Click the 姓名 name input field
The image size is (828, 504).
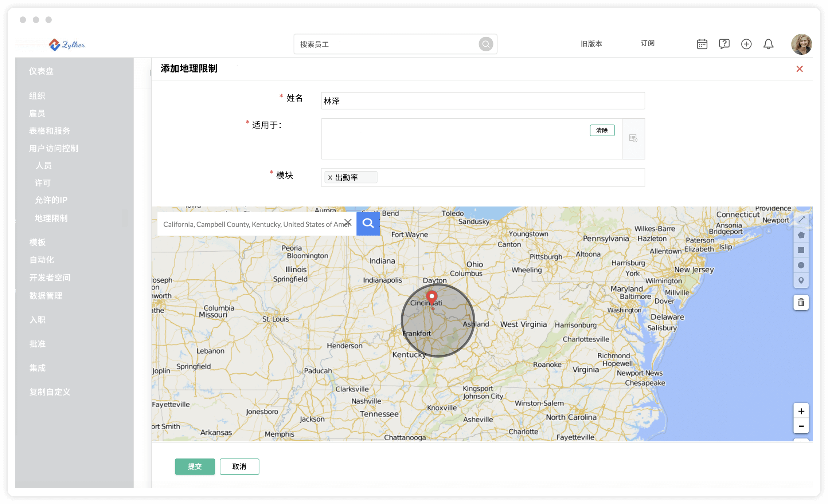click(483, 101)
